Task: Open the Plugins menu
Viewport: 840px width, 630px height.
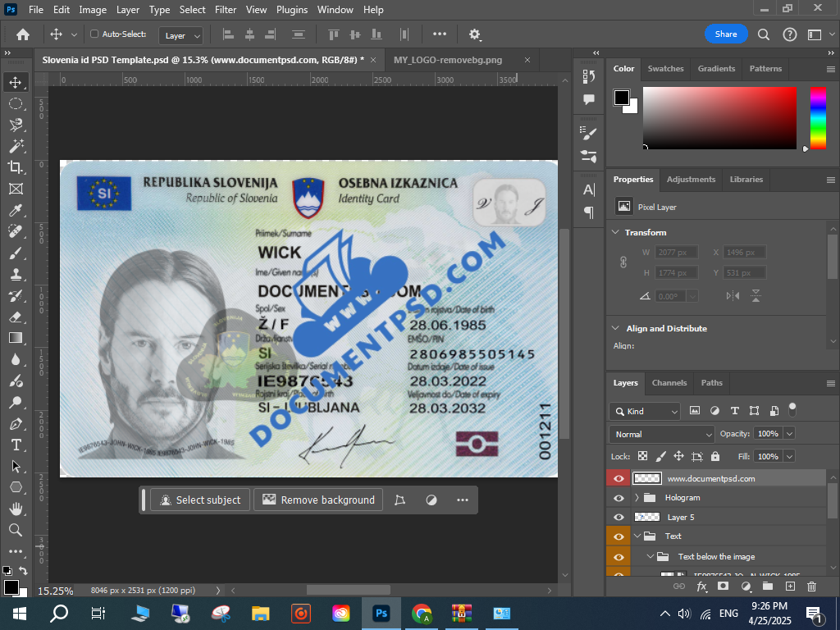Action: (292, 10)
